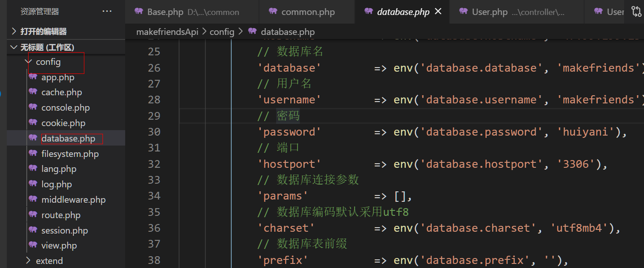Click the config breadcrumb segment

pos(222,32)
